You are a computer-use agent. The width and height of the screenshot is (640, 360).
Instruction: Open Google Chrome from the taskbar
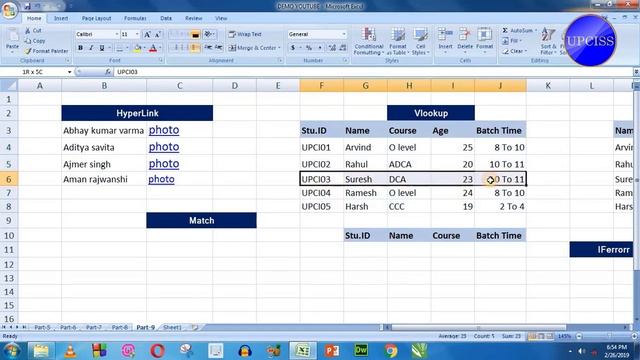[390, 350]
